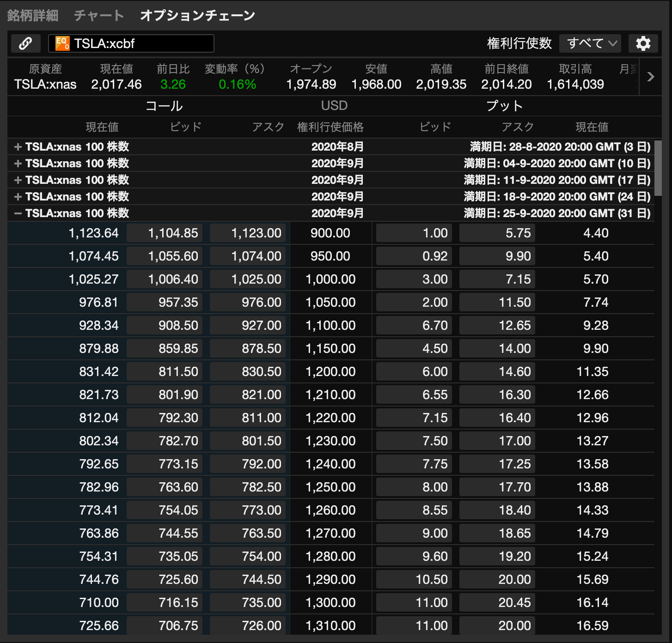Image resolution: width=672 pixels, height=643 pixels.
Task: Show more columns with right chevron arrow
Action: click(651, 77)
